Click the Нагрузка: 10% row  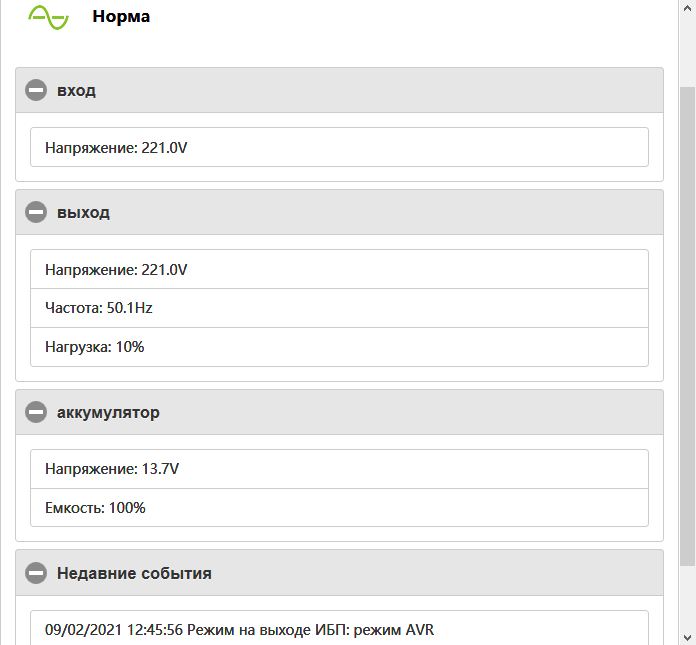(x=339, y=347)
